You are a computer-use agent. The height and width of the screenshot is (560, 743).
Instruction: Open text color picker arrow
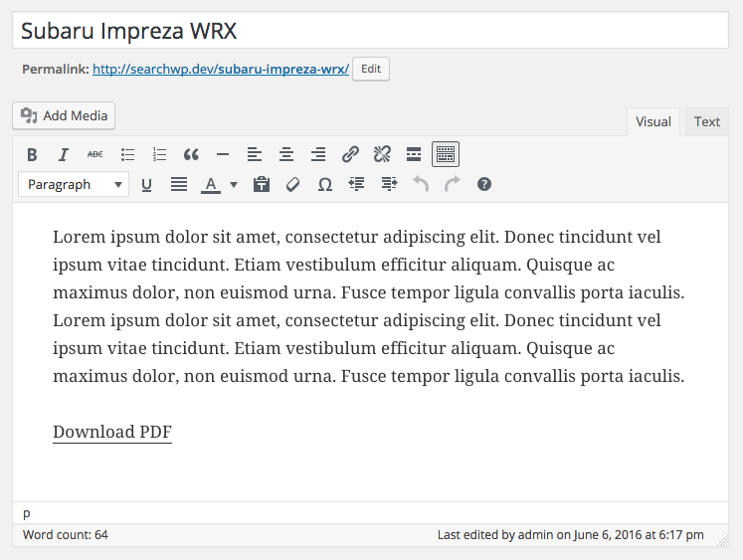tap(234, 184)
